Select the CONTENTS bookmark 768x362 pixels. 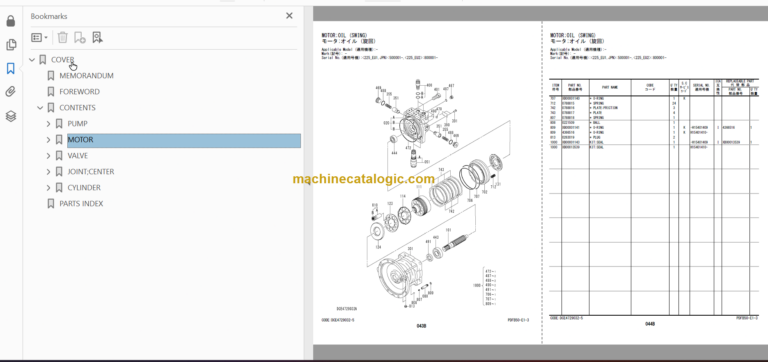coord(77,108)
